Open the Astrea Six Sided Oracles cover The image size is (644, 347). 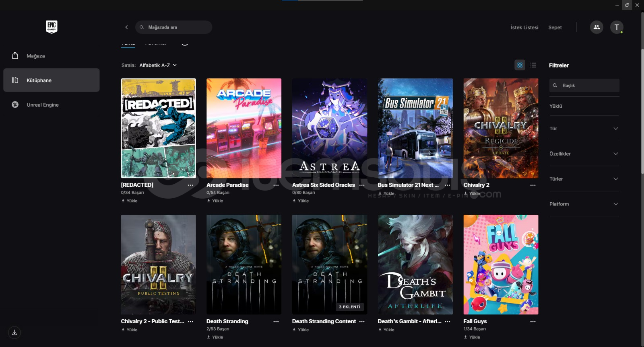(x=330, y=128)
